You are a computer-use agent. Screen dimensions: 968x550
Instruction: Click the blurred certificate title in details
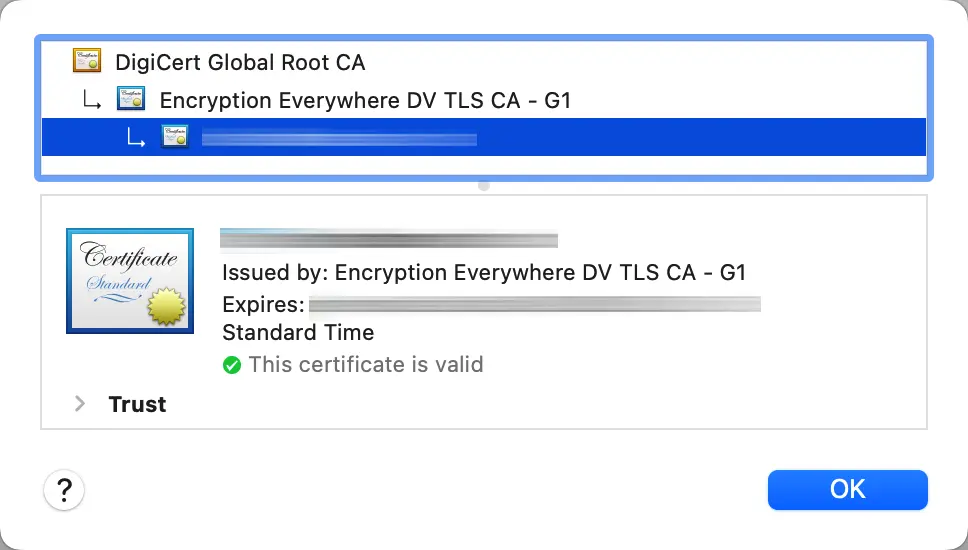pyautogui.click(x=388, y=239)
